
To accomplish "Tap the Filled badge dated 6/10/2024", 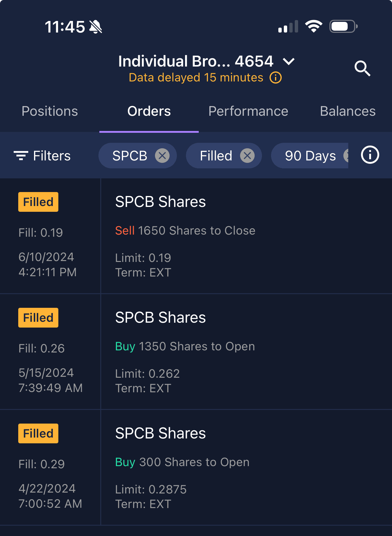I will coord(38,202).
